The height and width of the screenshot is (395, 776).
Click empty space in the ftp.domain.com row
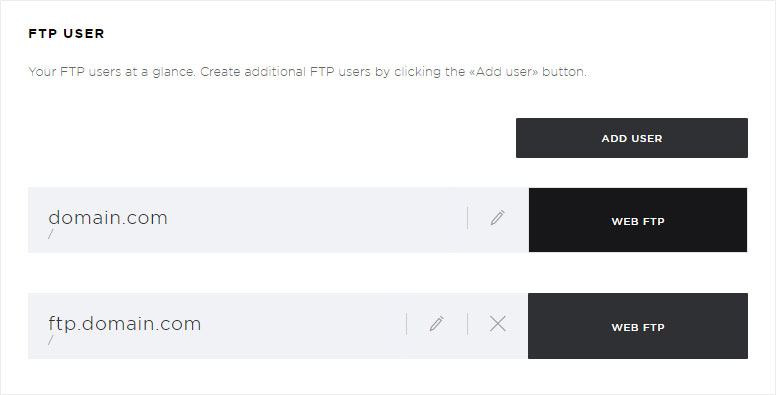[x=302, y=326]
